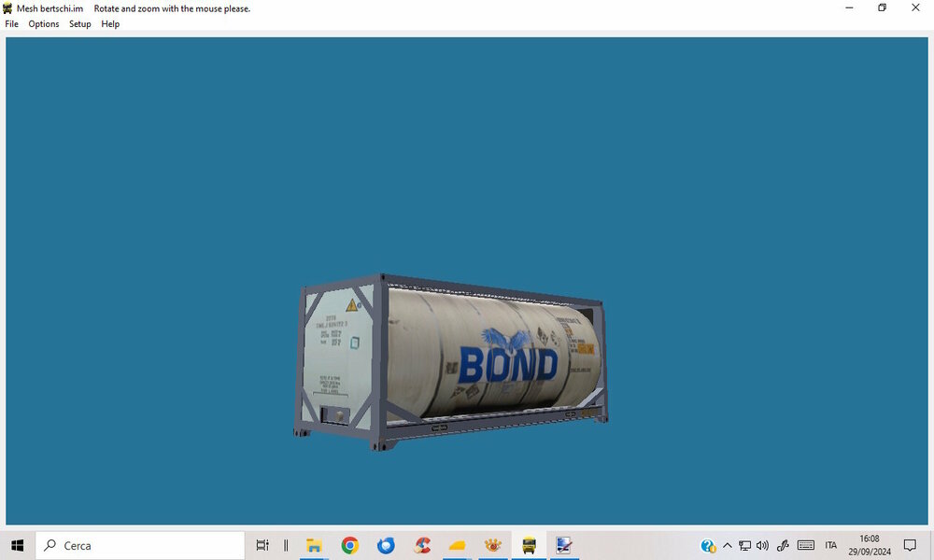Launch Google Chrome from the taskbar
This screenshot has height=560, width=934.
coord(349,545)
